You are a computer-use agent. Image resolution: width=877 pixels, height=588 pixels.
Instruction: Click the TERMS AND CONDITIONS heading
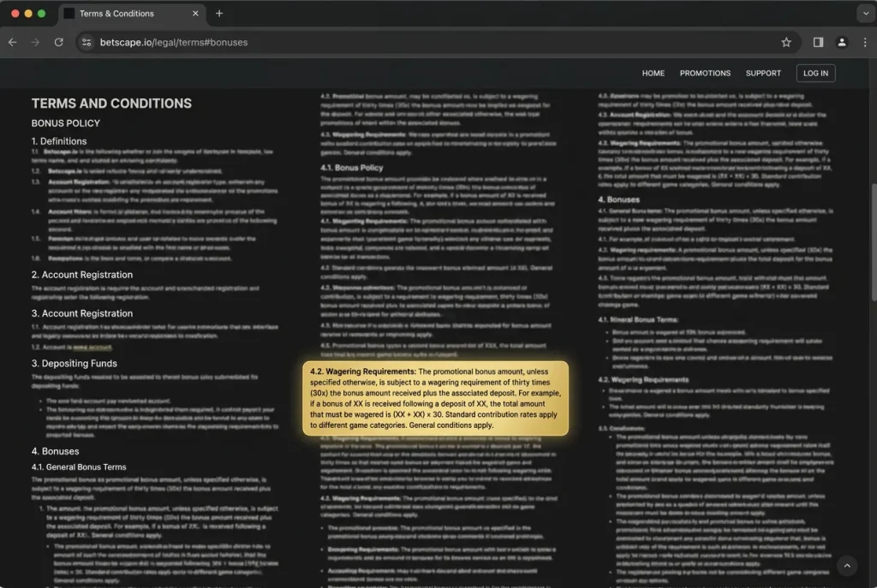(x=111, y=104)
